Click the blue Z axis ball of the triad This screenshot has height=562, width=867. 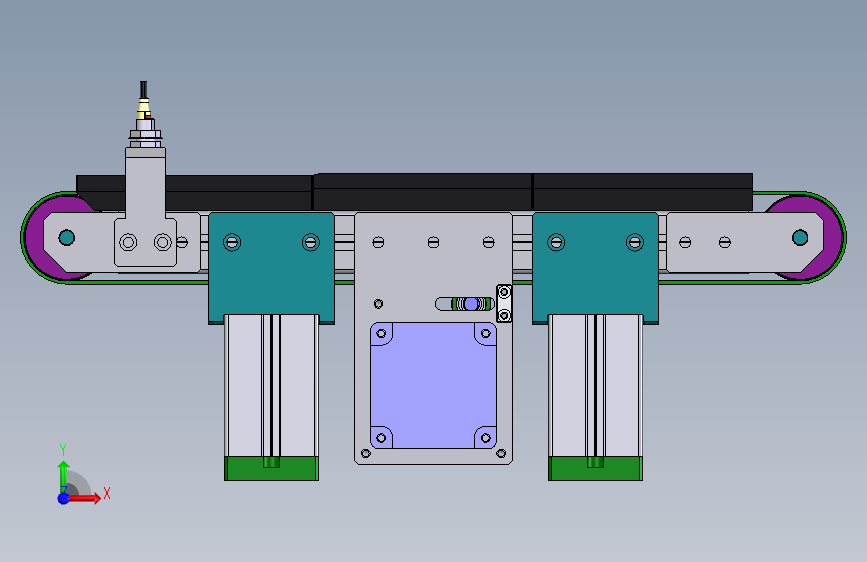(x=64, y=498)
